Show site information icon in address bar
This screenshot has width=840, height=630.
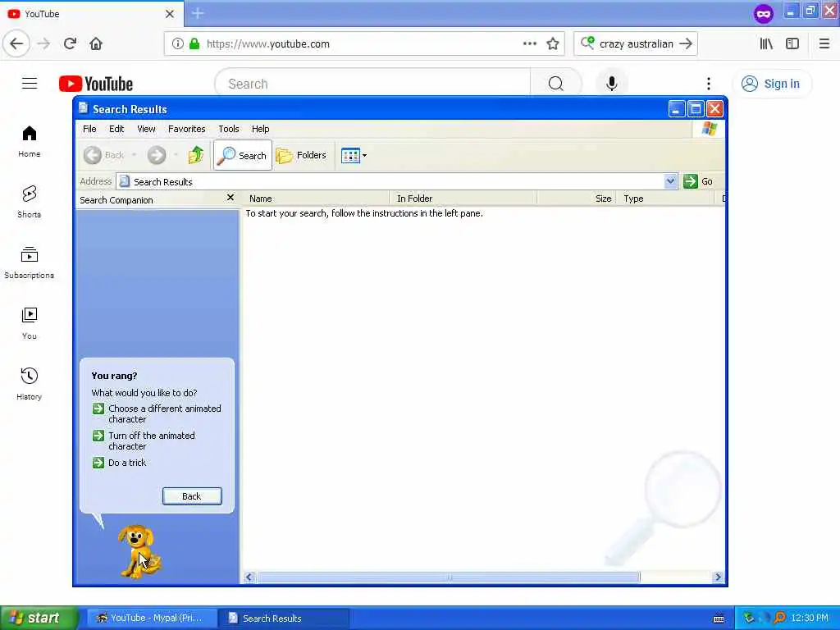(x=177, y=43)
